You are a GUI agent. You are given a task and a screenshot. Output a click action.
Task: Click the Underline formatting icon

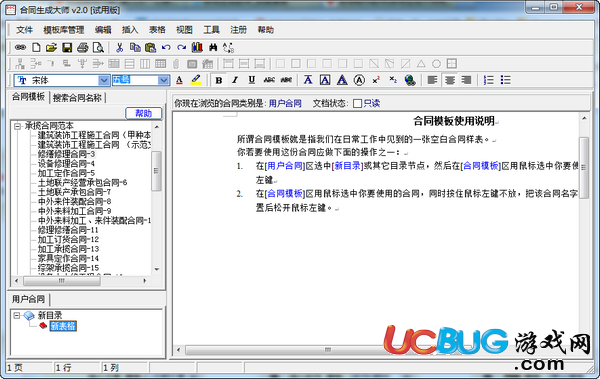[251, 80]
